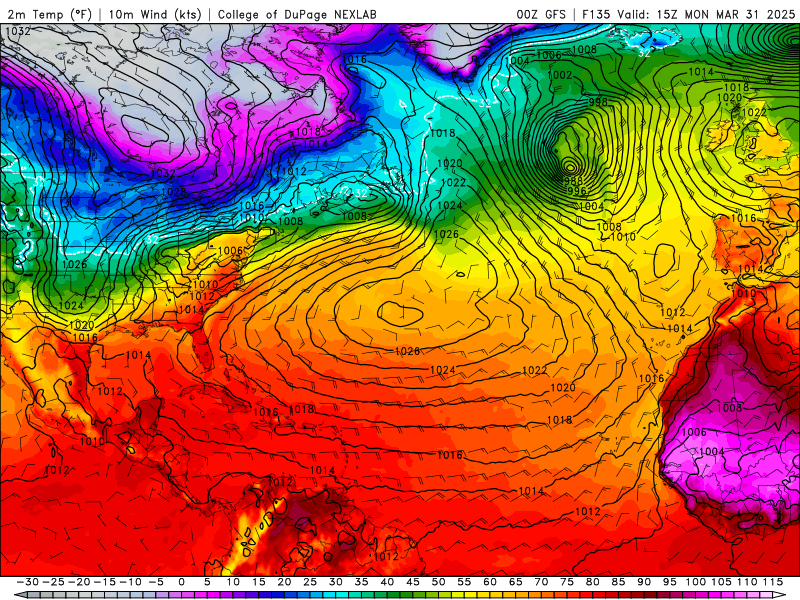800x600 pixels.
Task: Select the '25' color scale value
Action: [310, 582]
